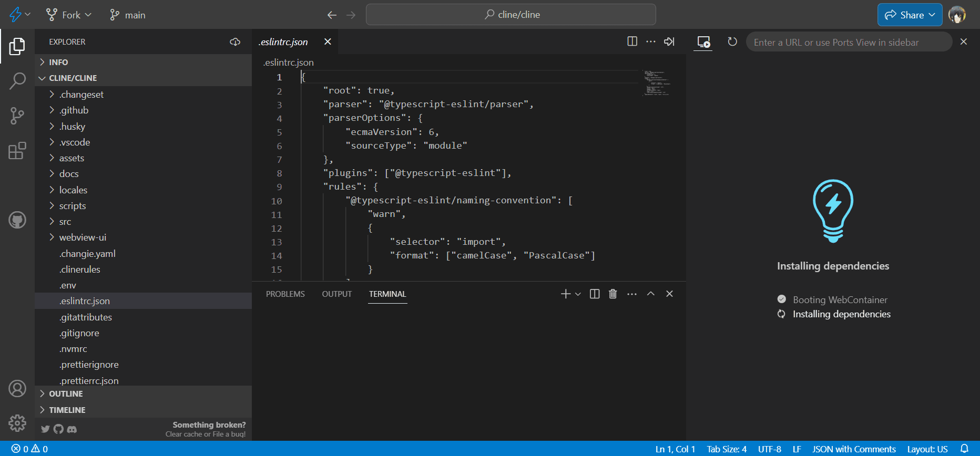The width and height of the screenshot is (980, 456).
Task: Expand the src folder
Action: click(143, 222)
